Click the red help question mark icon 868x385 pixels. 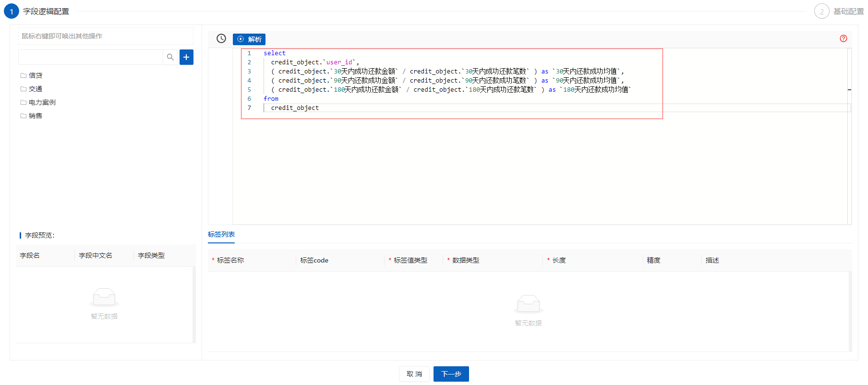(x=843, y=39)
